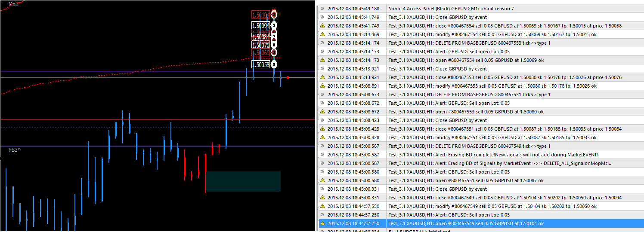Image resolution: width=644 pixels, height=232 pixels.
Task: Click the warning icon beside open #800467554
Action: point(322,60)
